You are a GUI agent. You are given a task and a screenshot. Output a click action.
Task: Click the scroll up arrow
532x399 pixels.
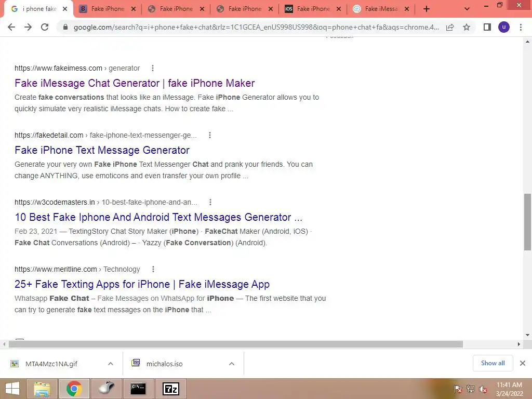point(527,42)
